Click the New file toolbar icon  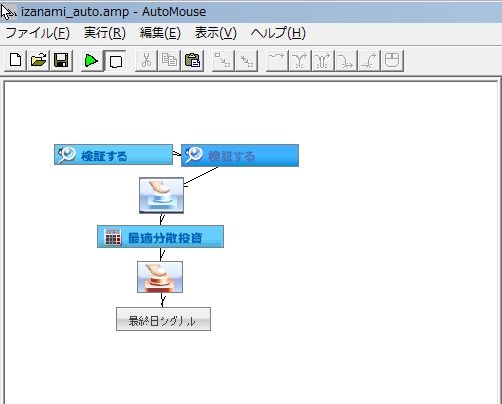click(15, 61)
